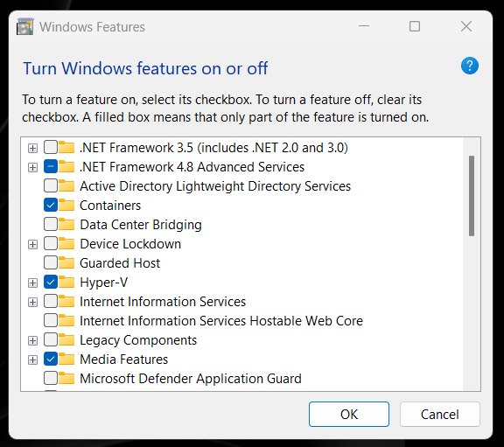Select the Legacy Components folder icon
504x447 pixels.
click(66, 339)
